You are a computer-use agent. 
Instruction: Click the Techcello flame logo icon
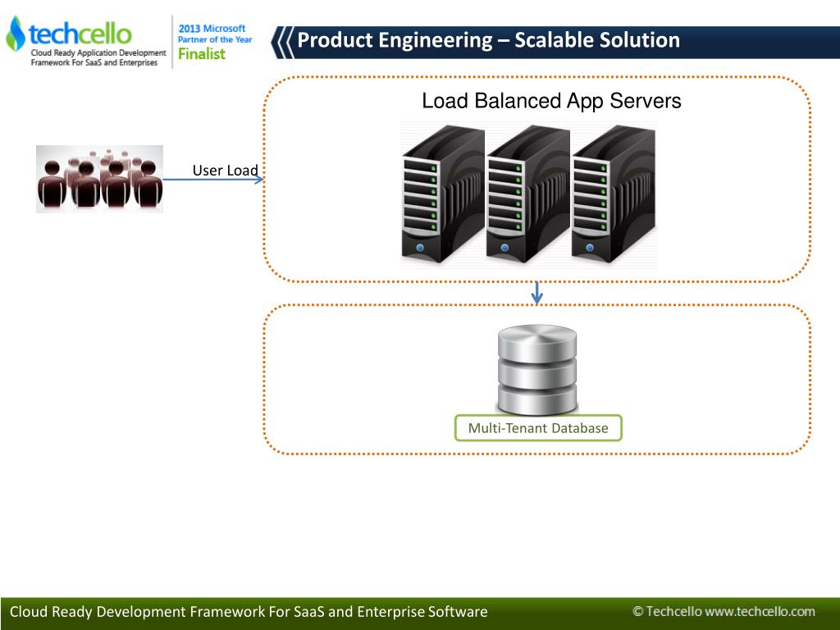click(16, 33)
